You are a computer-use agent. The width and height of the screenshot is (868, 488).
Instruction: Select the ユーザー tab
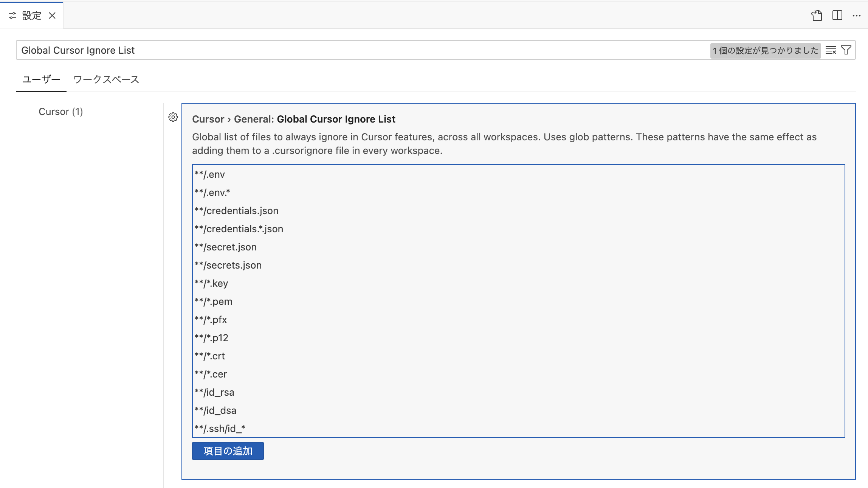[41, 79]
